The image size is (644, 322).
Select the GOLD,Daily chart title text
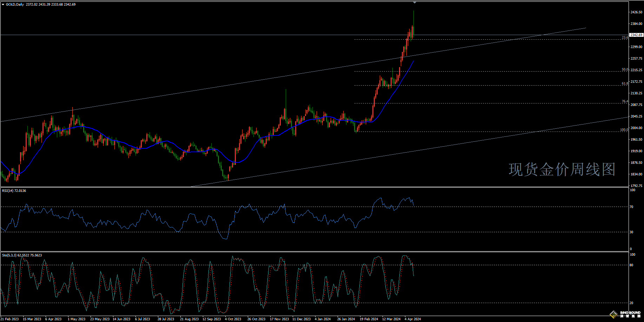click(15, 5)
